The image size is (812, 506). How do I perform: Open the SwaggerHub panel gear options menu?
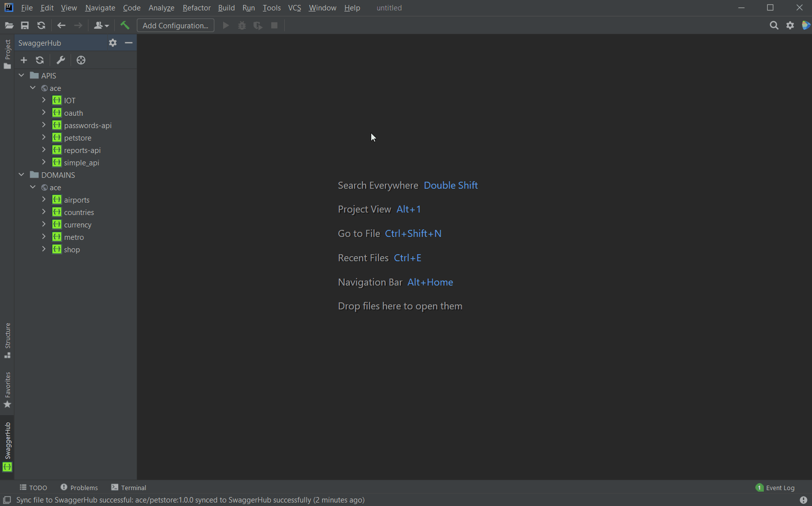tap(112, 43)
